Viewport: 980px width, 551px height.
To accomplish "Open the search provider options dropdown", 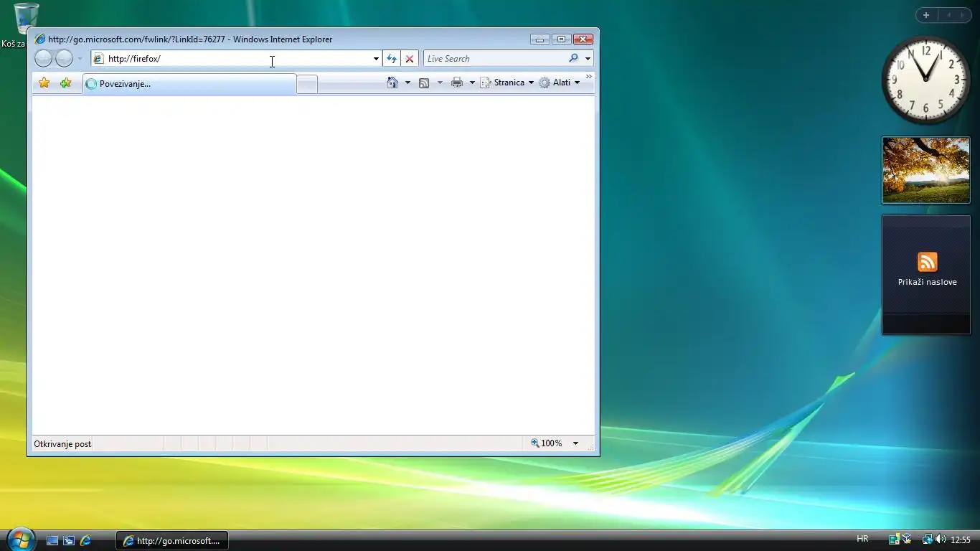I will click(x=588, y=59).
